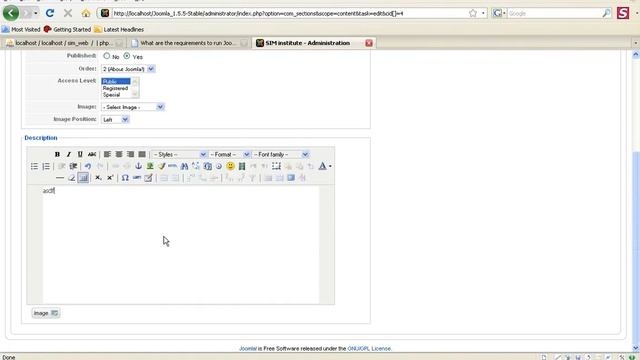
Task: Insert special character omega symbol
Action: [125, 178]
